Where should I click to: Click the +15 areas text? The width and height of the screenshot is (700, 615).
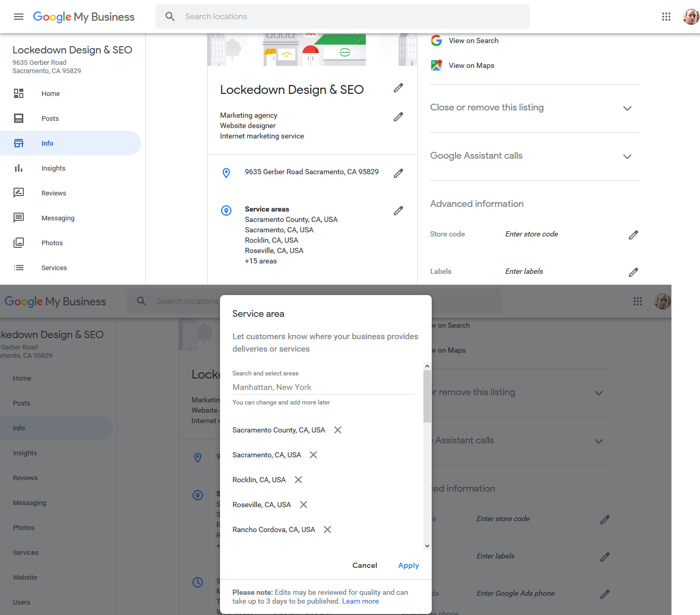[261, 261]
